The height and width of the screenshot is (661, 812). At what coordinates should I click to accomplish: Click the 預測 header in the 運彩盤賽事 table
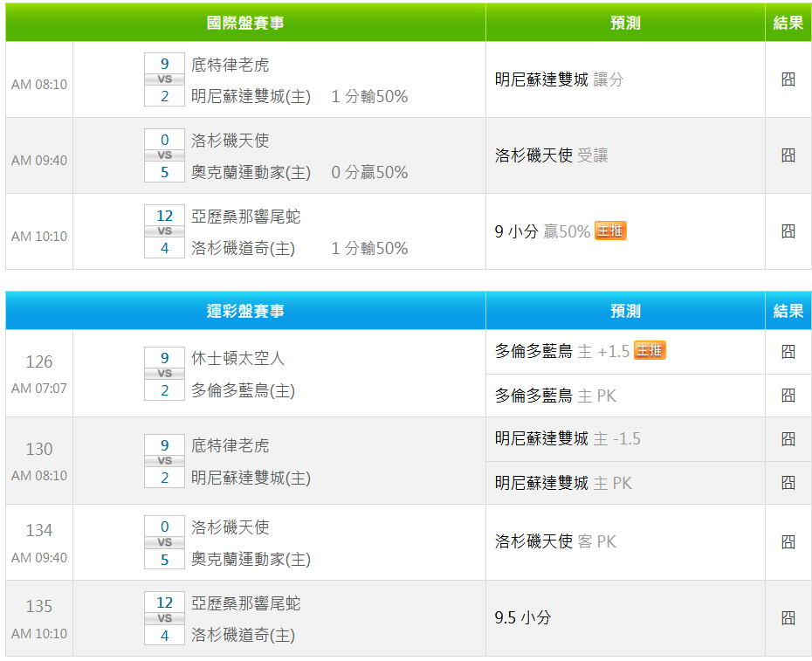[625, 311]
